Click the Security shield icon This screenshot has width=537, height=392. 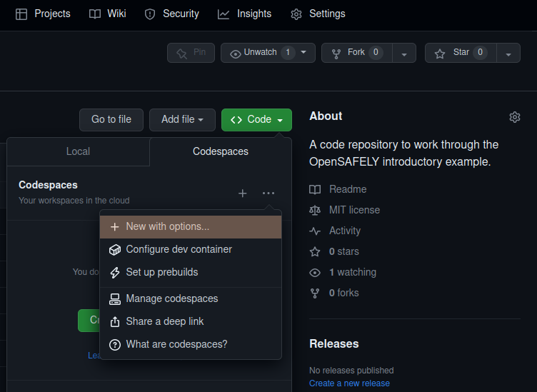150,14
